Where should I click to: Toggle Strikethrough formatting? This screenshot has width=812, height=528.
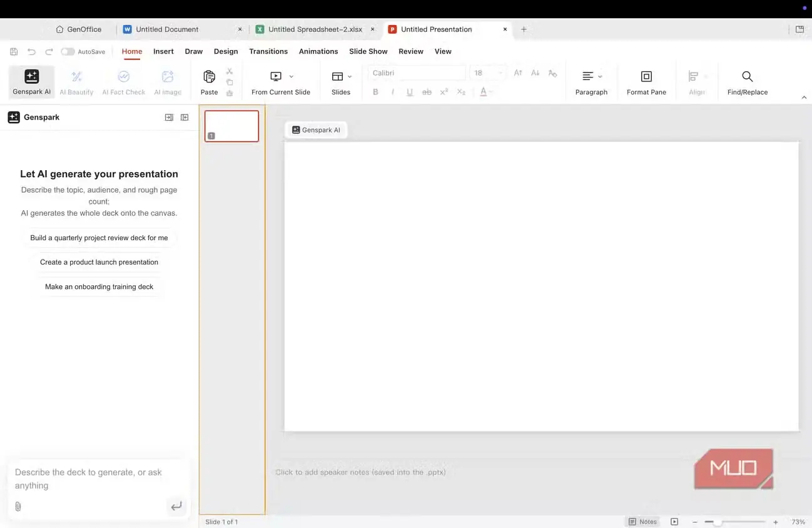click(427, 92)
